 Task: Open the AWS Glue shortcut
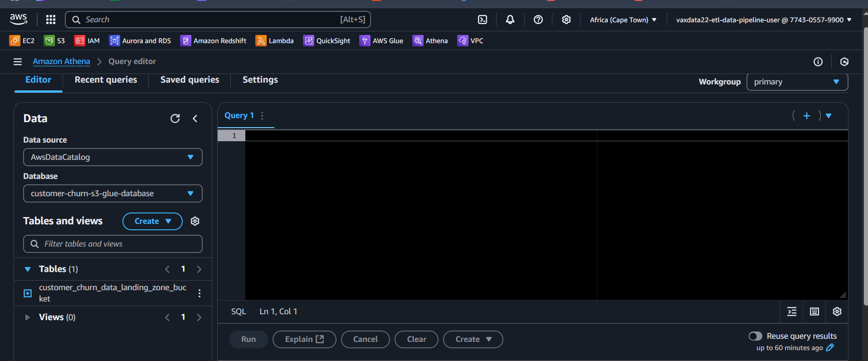tap(381, 41)
